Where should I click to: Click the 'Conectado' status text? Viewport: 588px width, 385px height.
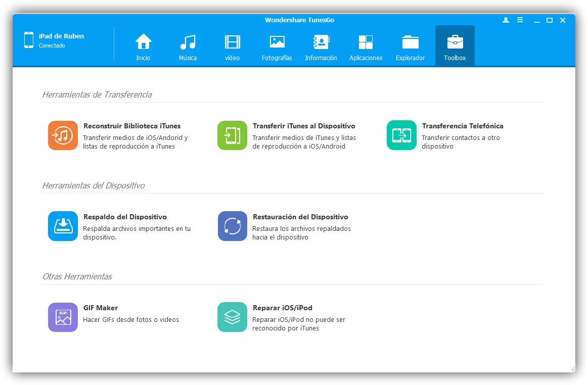[52, 45]
